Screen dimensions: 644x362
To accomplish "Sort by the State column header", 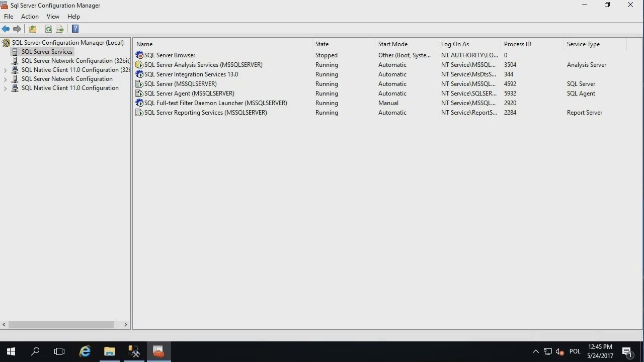I will click(344, 44).
